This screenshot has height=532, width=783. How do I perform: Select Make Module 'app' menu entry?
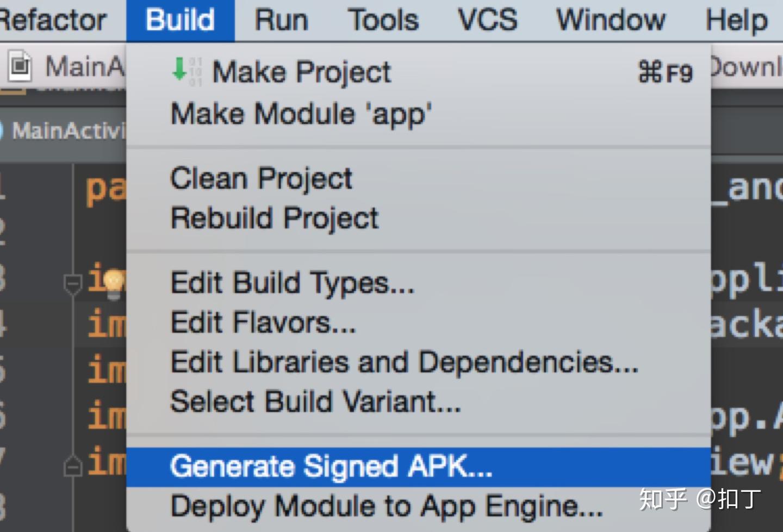click(301, 114)
